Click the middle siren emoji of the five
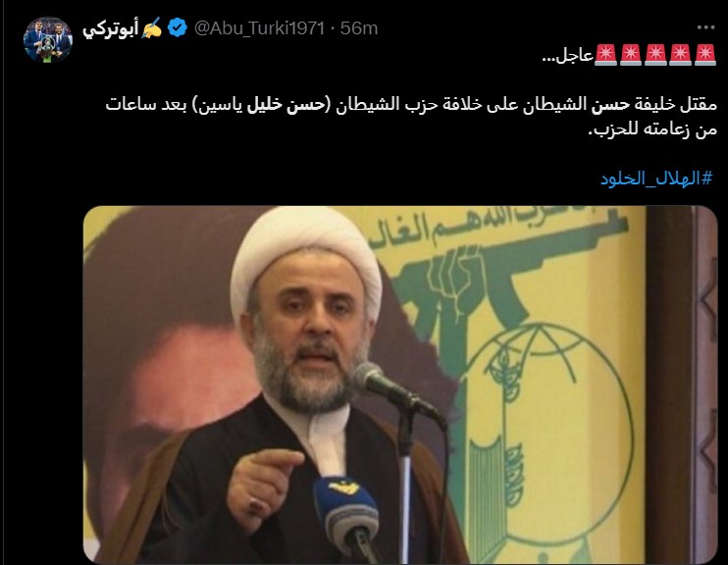728x565 pixels. 655,55
